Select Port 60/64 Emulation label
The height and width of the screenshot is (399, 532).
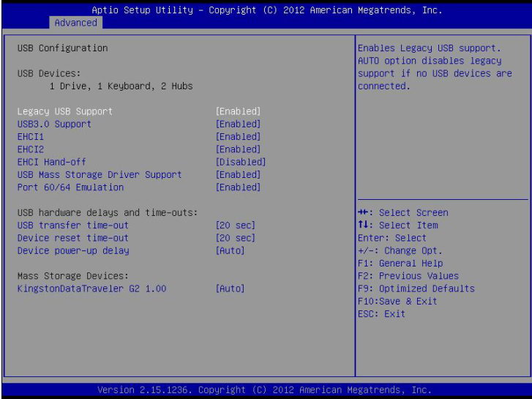pos(70,187)
